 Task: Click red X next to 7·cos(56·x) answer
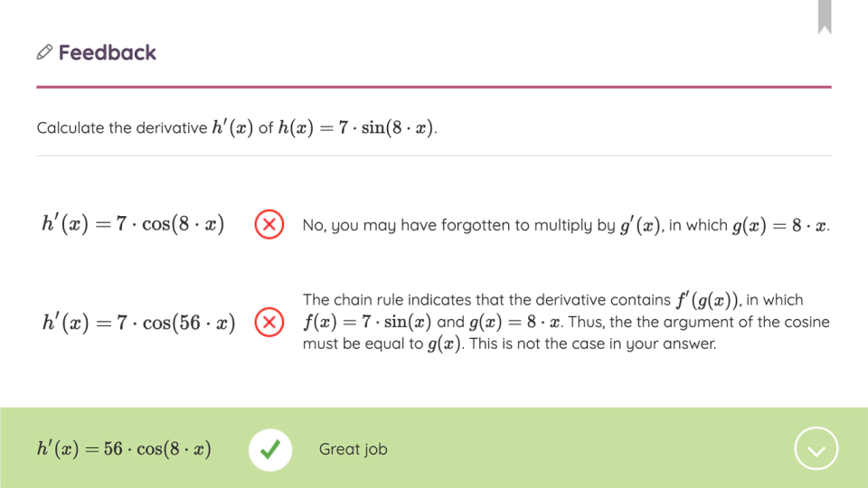point(269,322)
